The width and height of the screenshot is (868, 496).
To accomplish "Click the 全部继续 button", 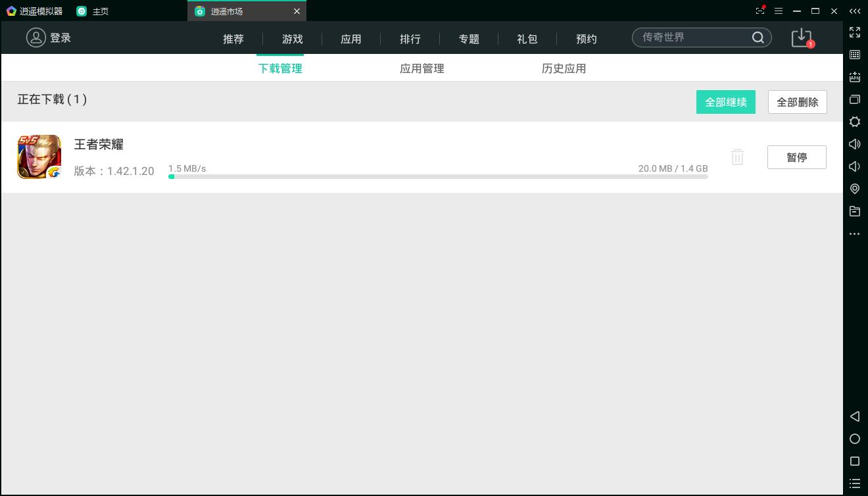I will pyautogui.click(x=726, y=102).
